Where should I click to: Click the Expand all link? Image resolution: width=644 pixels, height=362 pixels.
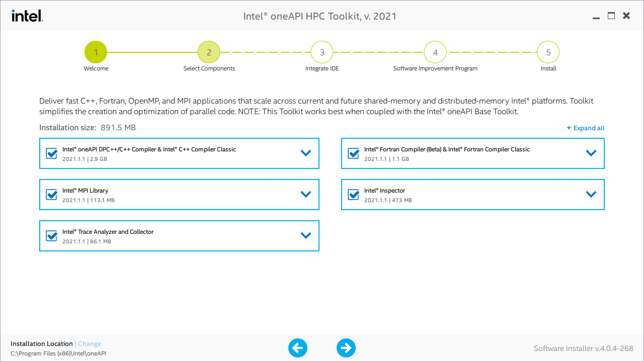[585, 128]
